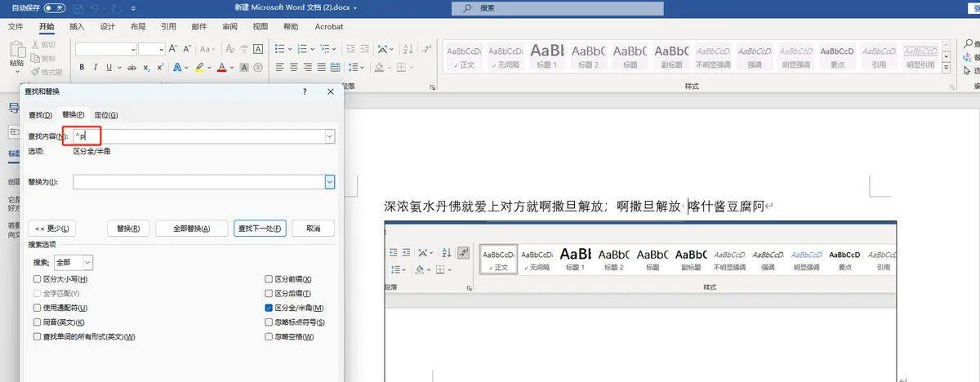Switch to the 定位 dialog tab
This screenshot has width=980, height=382.
pos(106,115)
